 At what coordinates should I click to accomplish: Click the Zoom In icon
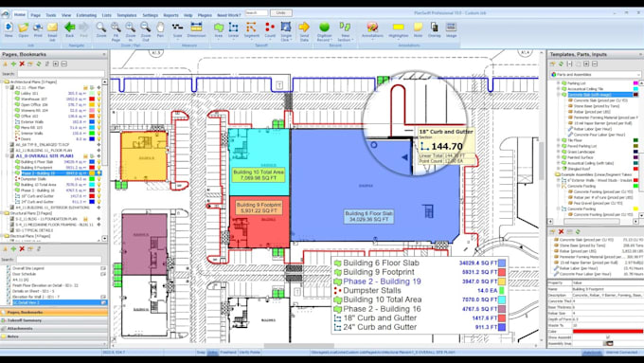(131, 27)
